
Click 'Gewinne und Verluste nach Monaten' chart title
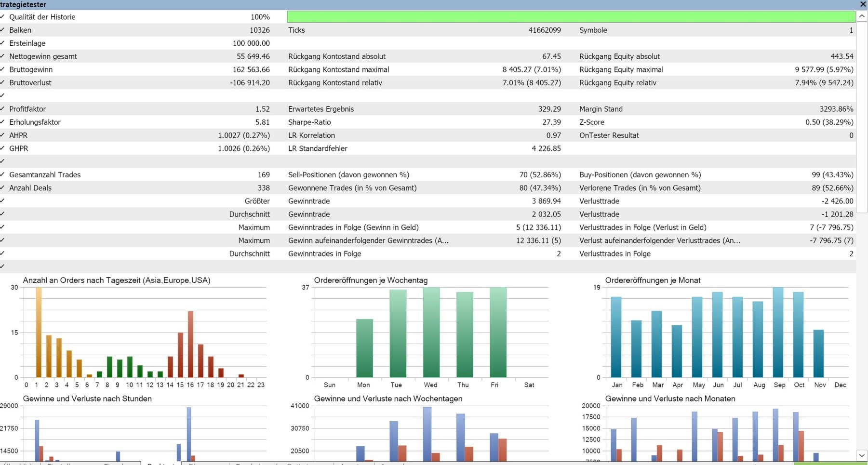click(x=670, y=399)
